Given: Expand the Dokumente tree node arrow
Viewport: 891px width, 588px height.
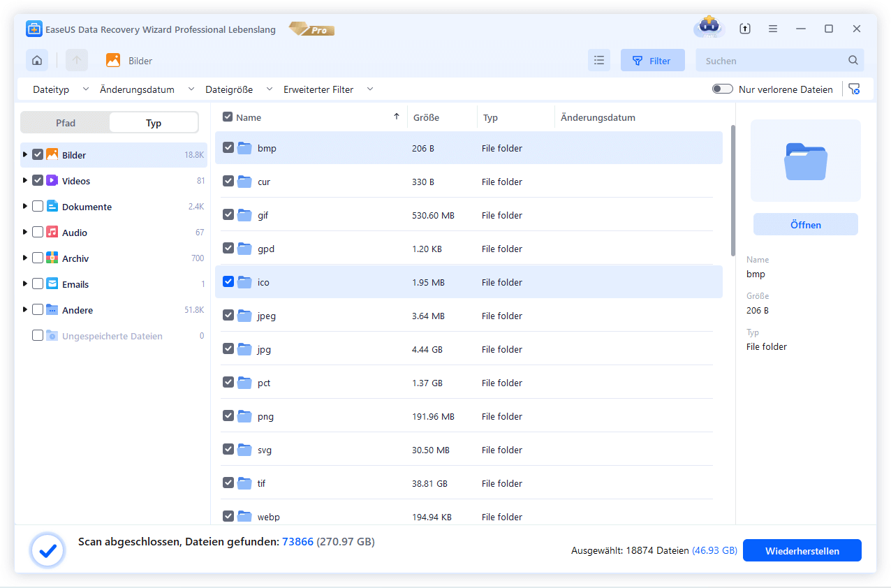Looking at the screenshot, I should (x=25, y=207).
